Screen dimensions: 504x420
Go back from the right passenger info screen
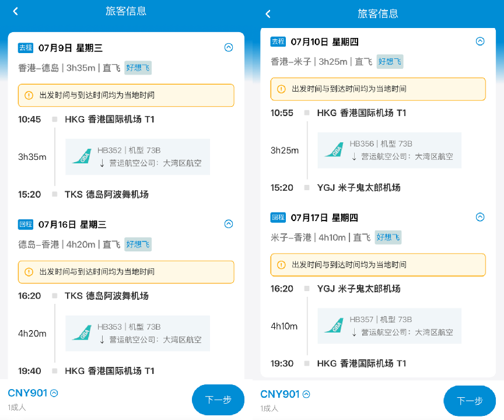coord(268,14)
